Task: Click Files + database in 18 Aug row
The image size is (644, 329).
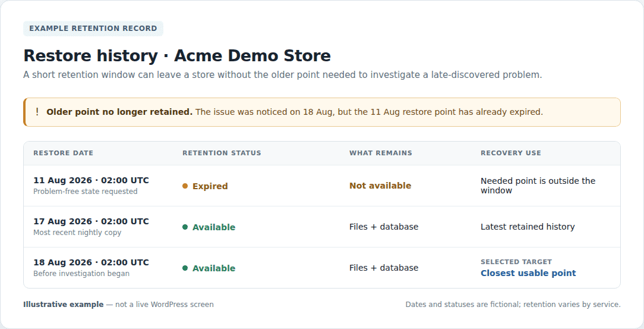Action: coord(384,268)
